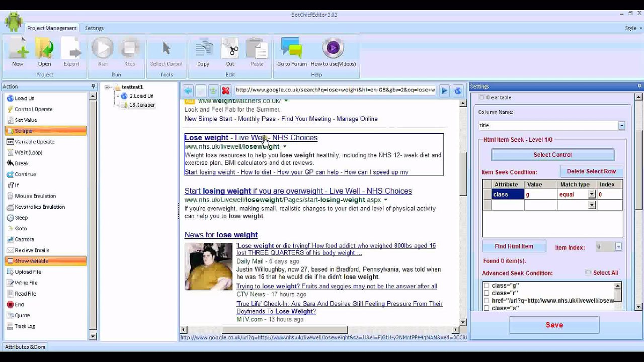Check the class="r" condition
Viewport: 644px width, 362px height.
click(x=487, y=293)
